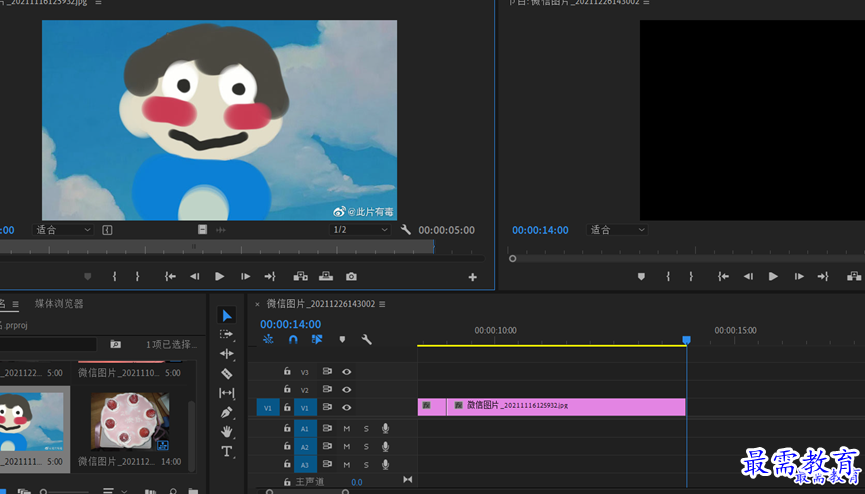Viewport: 865px width, 494px height.
Task: Click the timeline blue playhead marker
Action: (686, 340)
